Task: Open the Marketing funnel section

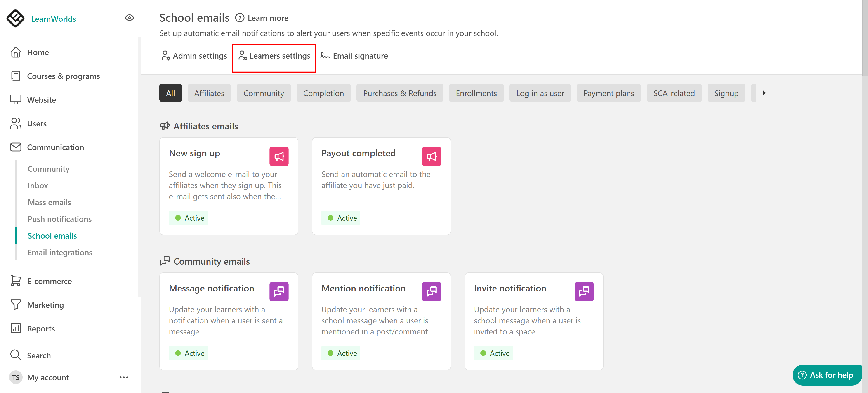Action: point(45,305)
